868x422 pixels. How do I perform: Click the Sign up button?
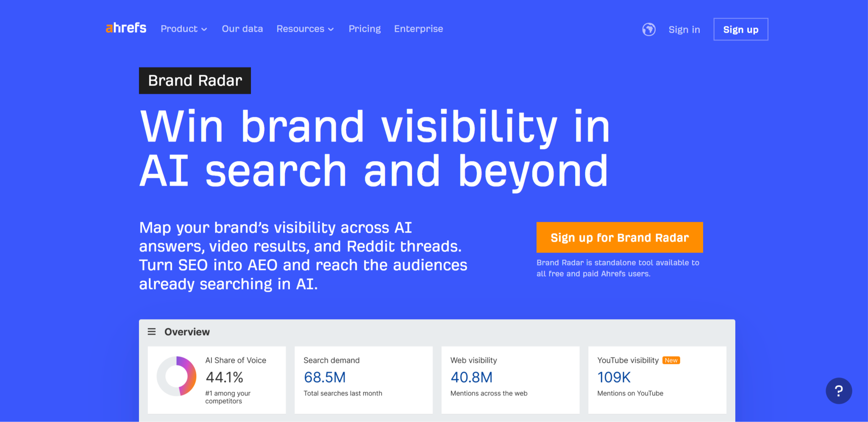(740, 29)
